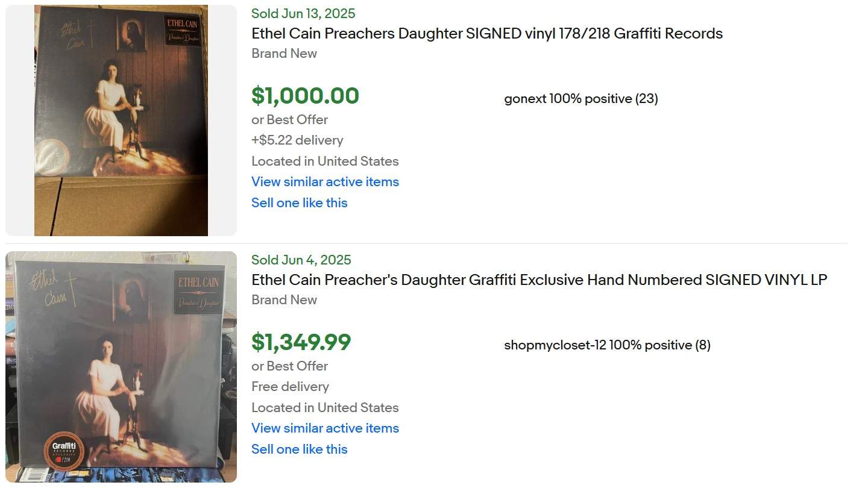868x488 pixels.
Task: Click 'Located in United States' under Free delivery
Action: click(x=325, y=408)
